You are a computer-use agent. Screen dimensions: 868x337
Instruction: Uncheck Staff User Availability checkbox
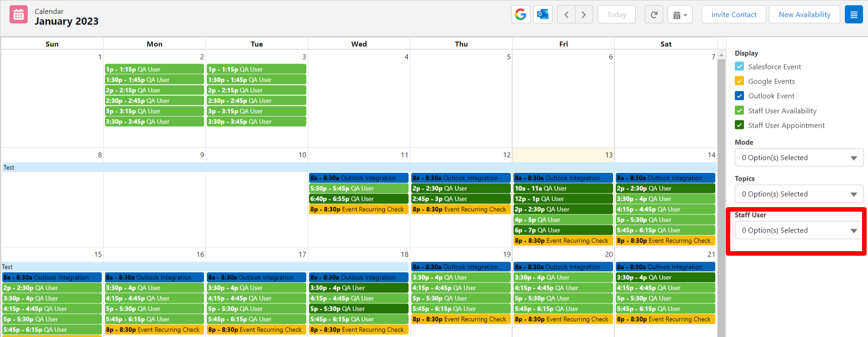point(739,111)
